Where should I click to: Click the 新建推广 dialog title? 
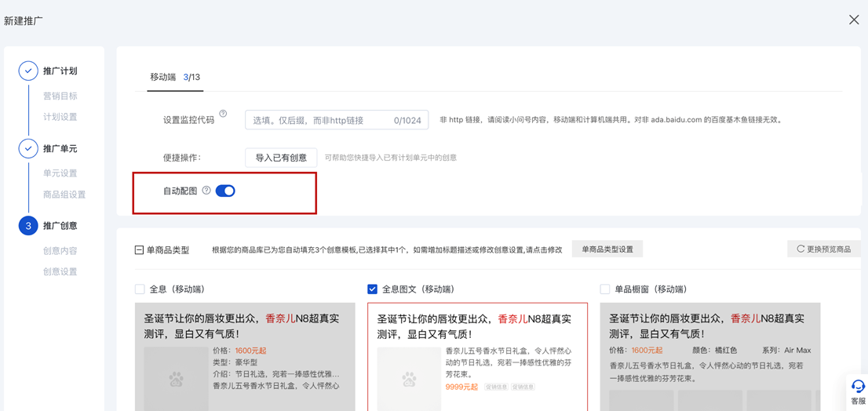[x=24, y=21]
